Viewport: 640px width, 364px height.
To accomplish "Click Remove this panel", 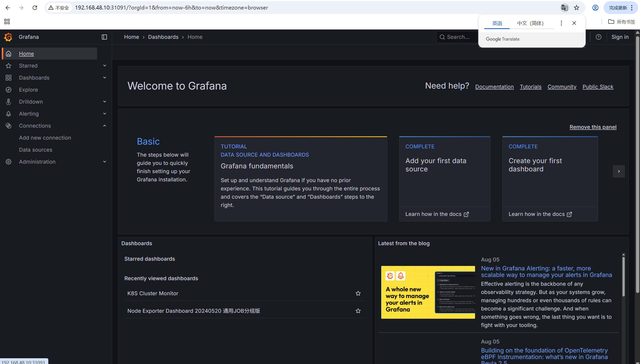I will click(593, 127).
